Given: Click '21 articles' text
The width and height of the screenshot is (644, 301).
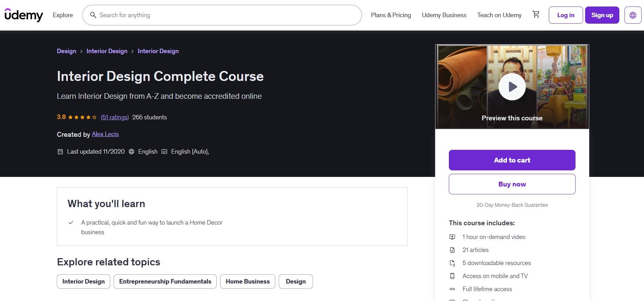Looking at the screenshot, I should tap(476, 250).
